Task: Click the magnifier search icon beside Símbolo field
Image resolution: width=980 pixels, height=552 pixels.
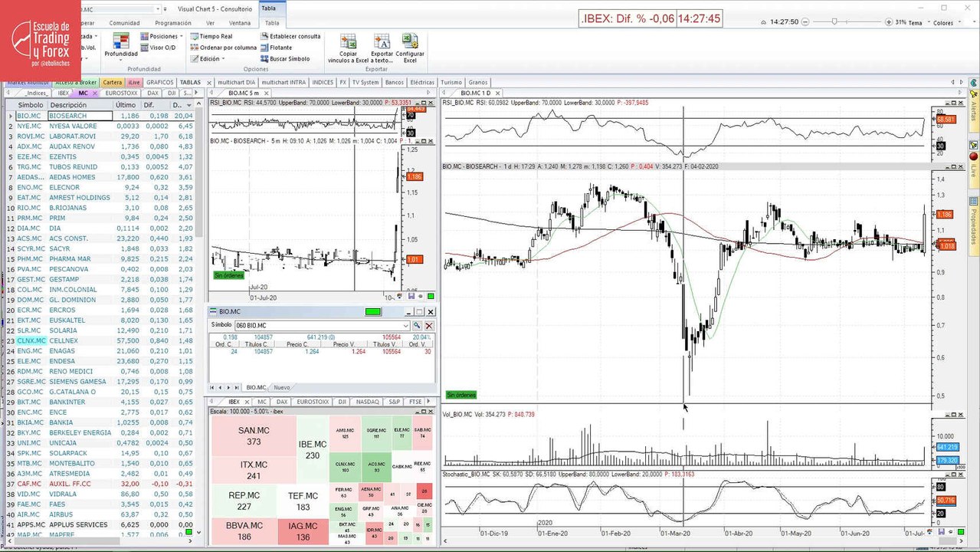Action: pyautogui.click(x=417, y=326)
